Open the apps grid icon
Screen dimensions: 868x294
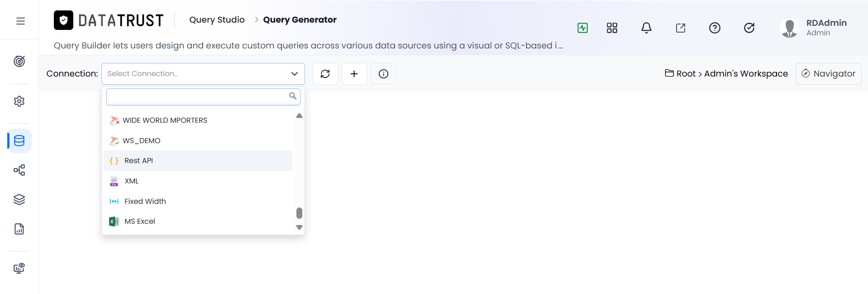[x=612, y=28]
